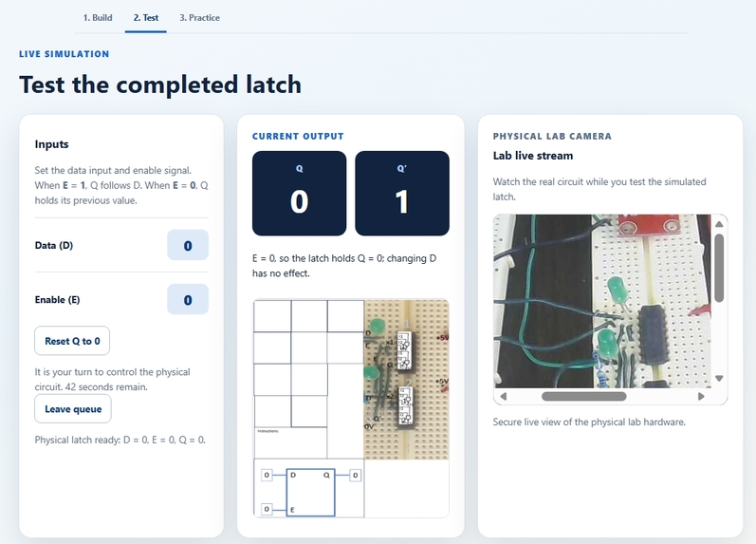Image resolution: width=756 pixels, height=544 pixels.
Task: Click the "Set the data input and enable signal" description
Action: coord(121,185)
